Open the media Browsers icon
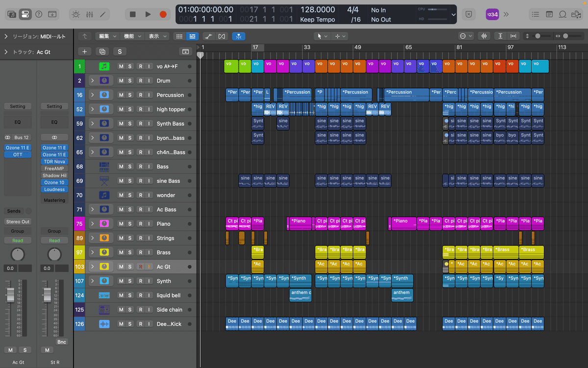Image resolution: width=588 pixels, height=368 pixels. (x=576, y=15)
